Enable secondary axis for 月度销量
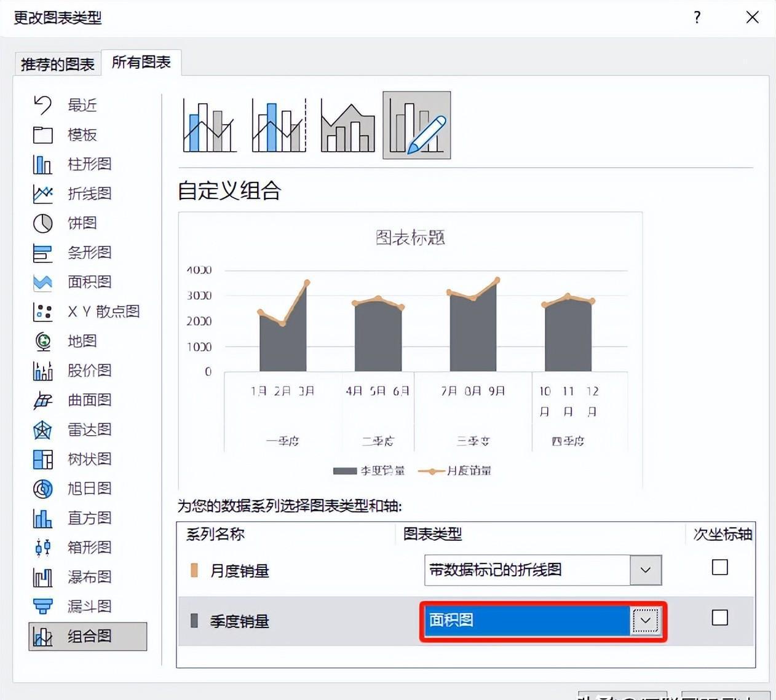The width and height of the screenshot is (776, 700). click(719, 567)
